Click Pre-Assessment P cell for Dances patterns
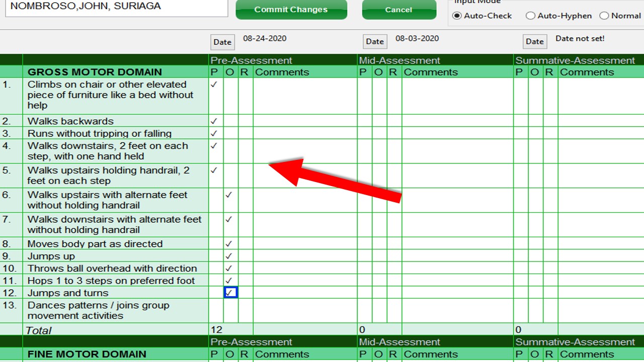The height and width of the screenshot is (362, 644). tap(216, 311)
